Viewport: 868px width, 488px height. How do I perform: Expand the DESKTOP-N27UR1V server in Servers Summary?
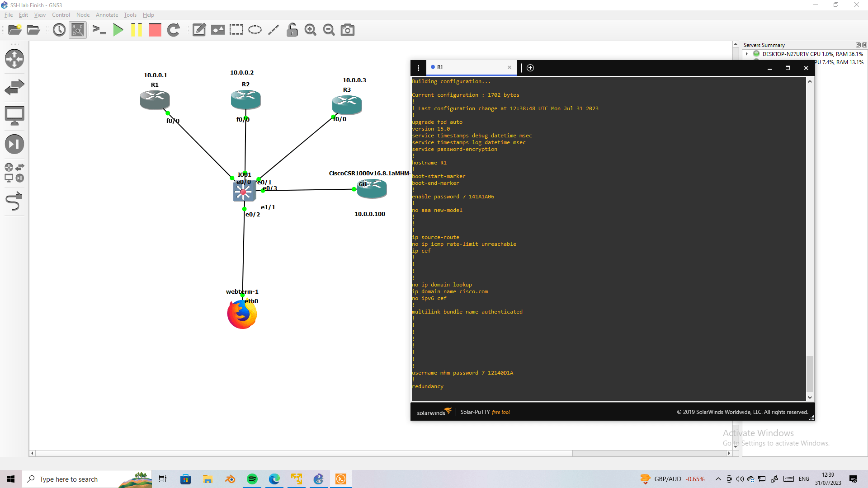[747, 54]
